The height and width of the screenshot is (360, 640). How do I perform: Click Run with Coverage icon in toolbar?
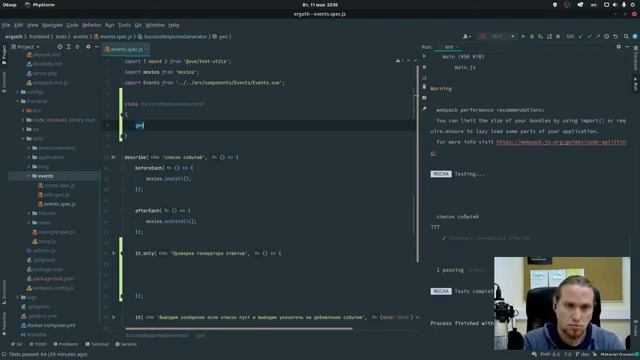(540, 36)
